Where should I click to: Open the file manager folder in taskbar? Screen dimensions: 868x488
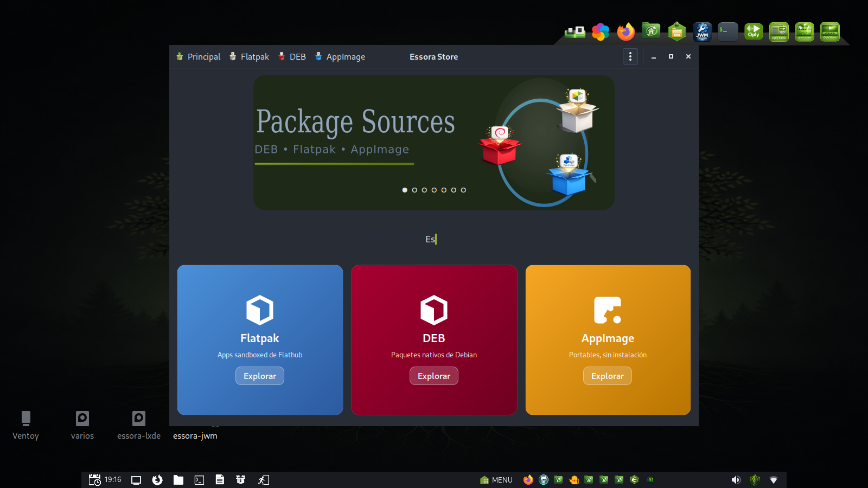click(x=178, y=480)
